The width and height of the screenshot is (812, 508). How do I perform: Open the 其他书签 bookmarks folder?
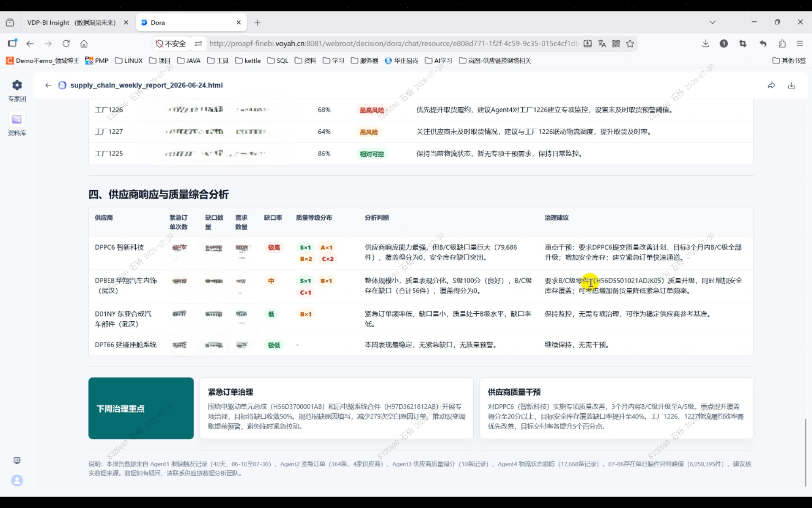click(789, 61)
